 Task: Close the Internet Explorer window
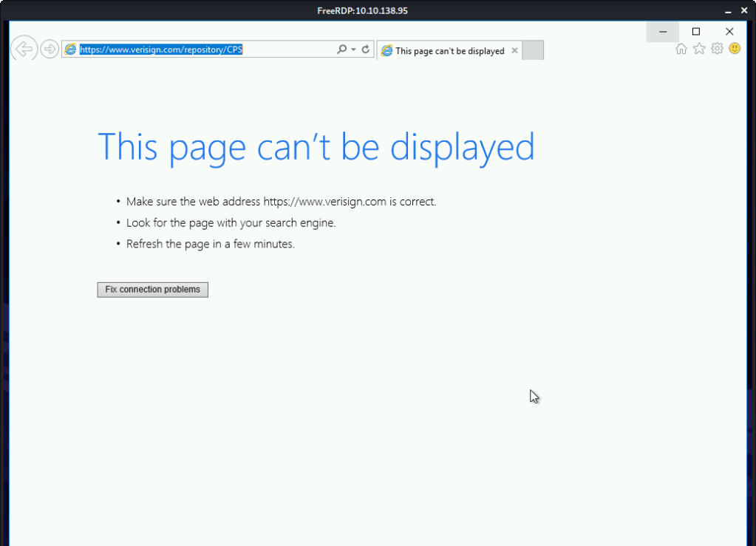pyautogui.click(x=729, y=32)
